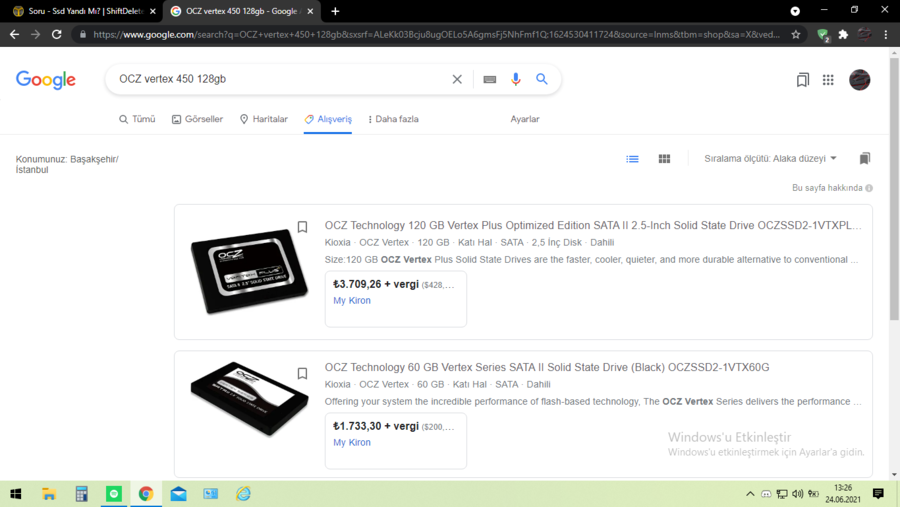Open the Chrome profile avatar in toolbar
The width and height of the screenshot is (900, 507).
(x=864, y=34)
